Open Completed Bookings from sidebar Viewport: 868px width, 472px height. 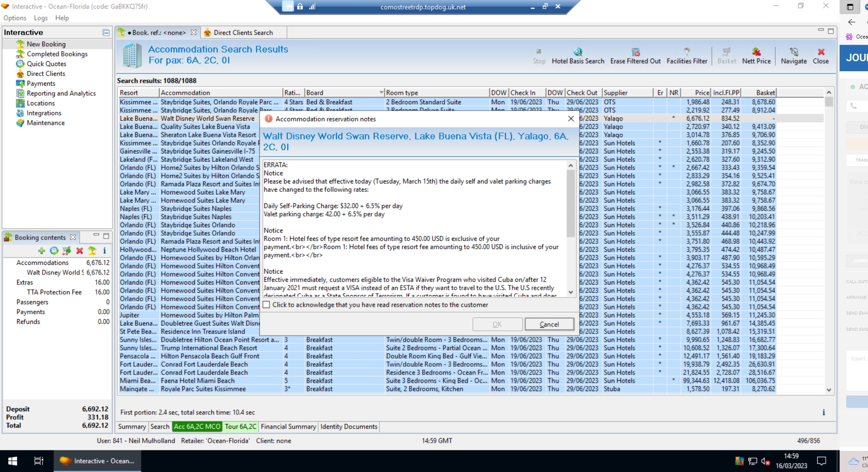[x=57, y=54]
